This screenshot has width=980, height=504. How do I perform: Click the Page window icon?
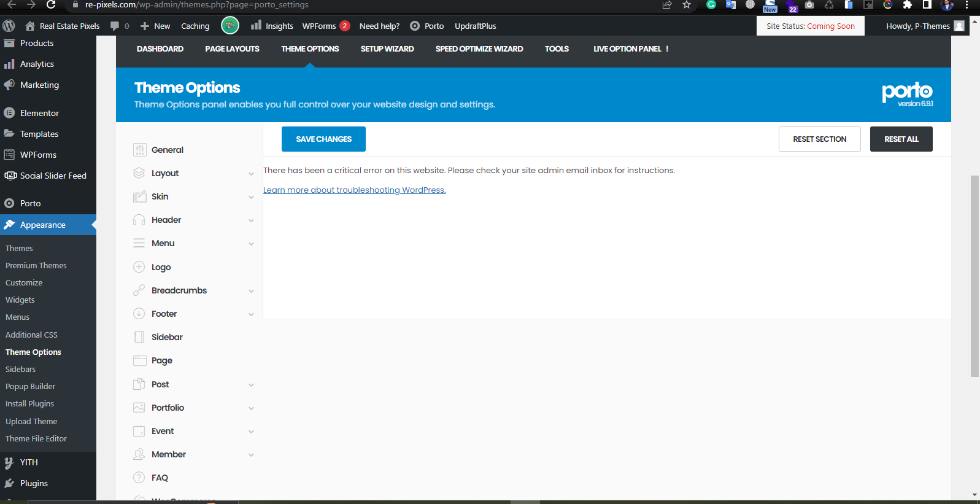pos(140,360)
